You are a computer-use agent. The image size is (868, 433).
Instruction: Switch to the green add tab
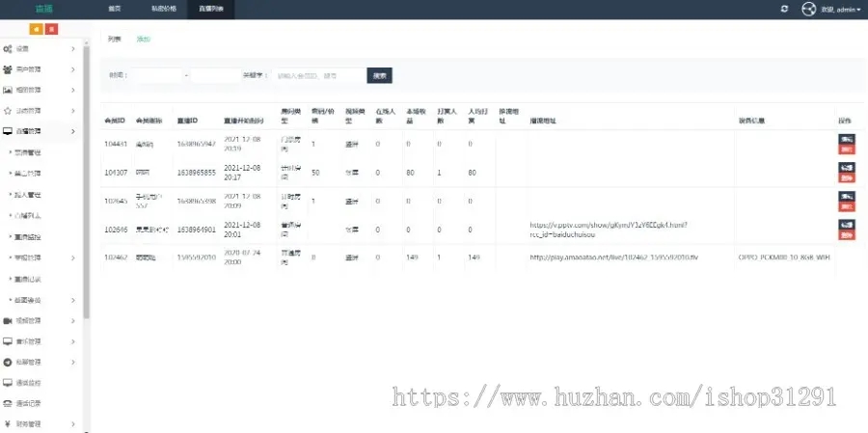(x=144, y=40)
